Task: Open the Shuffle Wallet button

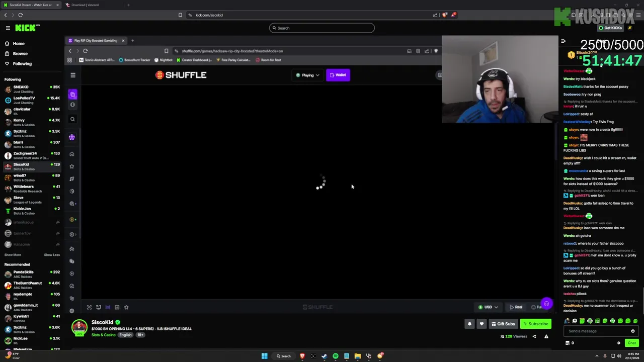Action: coord(338,75)
